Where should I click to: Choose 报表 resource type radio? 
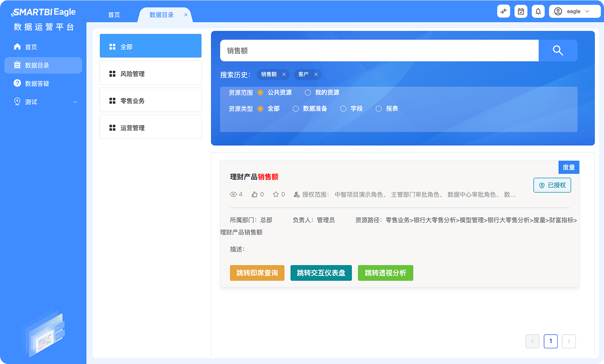tap(379, 109)
